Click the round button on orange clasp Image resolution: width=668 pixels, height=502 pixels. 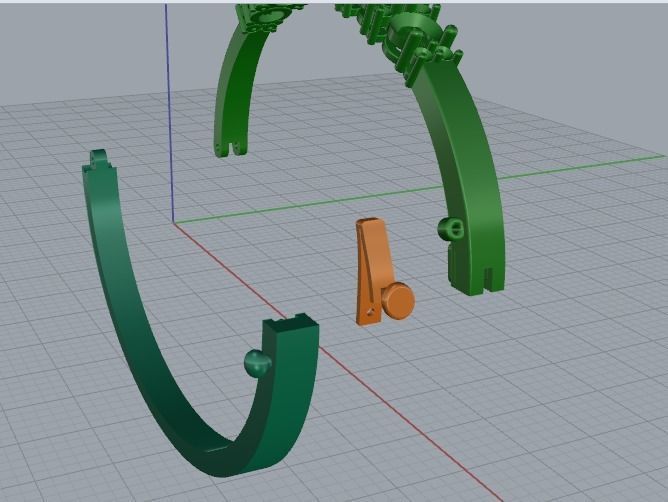coord(398,300)
